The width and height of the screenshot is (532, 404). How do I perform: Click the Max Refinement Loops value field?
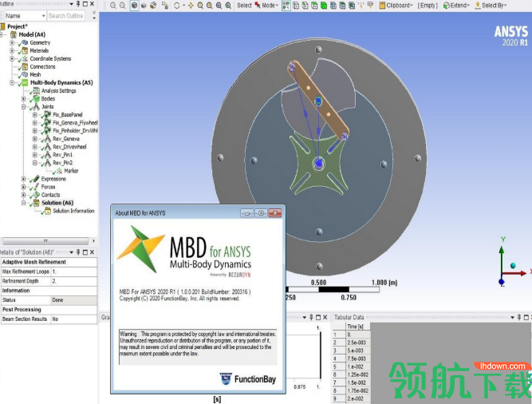(73, 271)
